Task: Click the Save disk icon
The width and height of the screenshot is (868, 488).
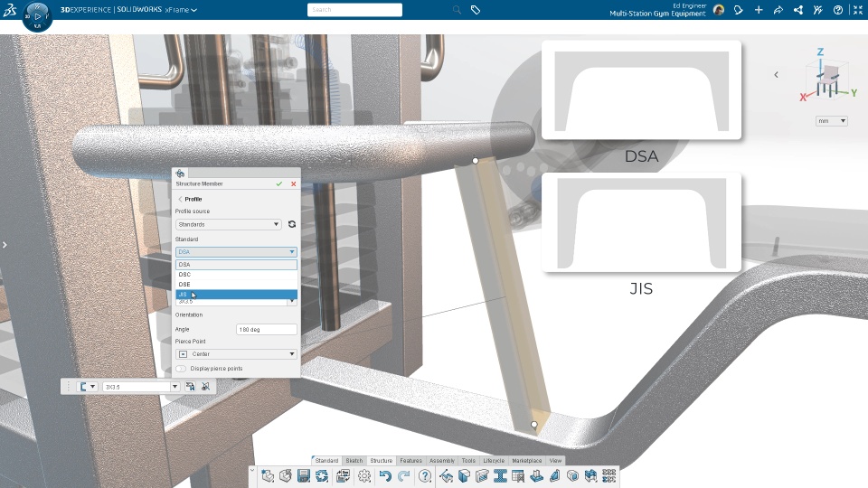Action: point(304,476)
